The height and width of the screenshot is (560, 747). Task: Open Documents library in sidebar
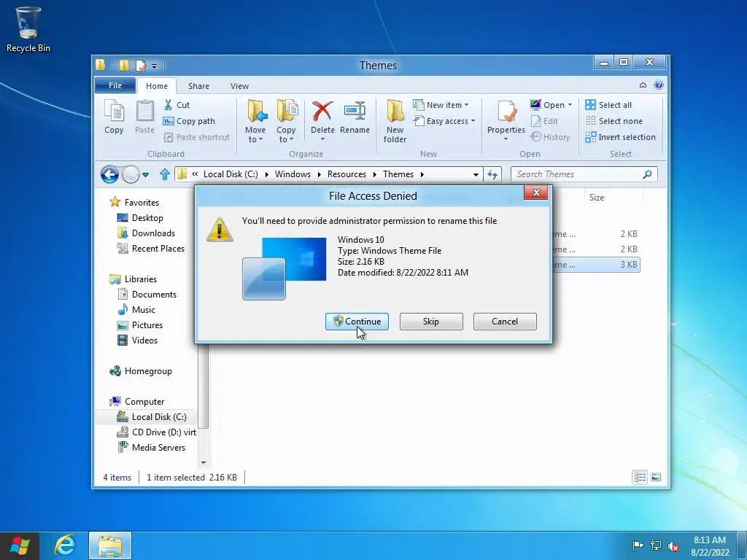tap(154, 295)
